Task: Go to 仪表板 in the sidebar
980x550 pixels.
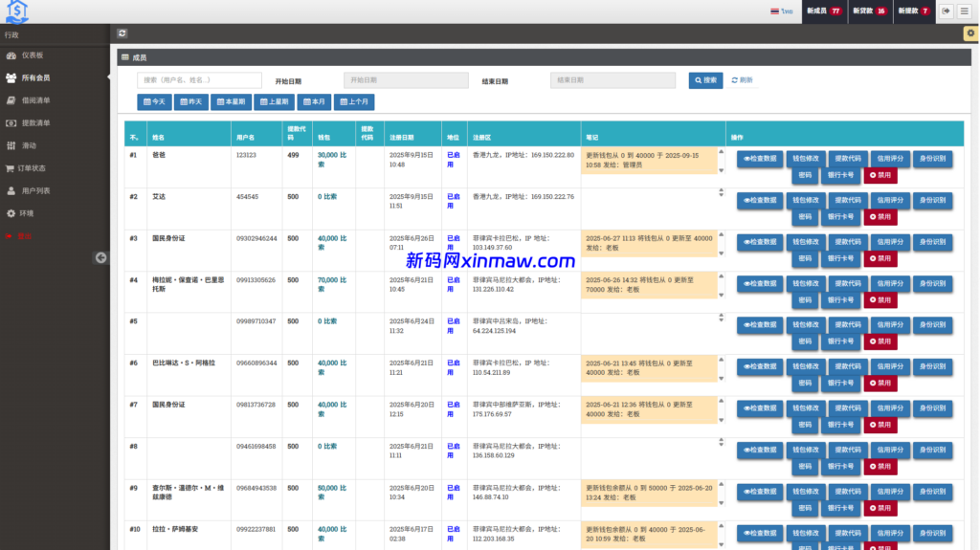Action: 33,55
